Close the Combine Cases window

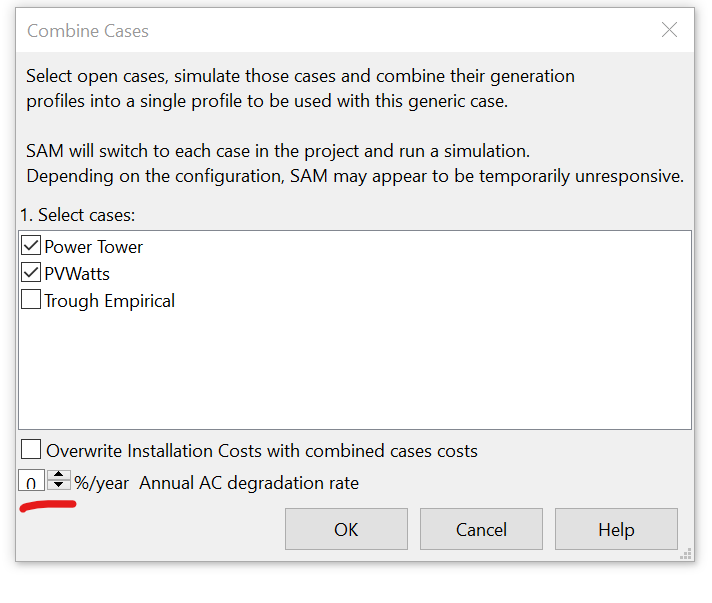pos(669,30)
